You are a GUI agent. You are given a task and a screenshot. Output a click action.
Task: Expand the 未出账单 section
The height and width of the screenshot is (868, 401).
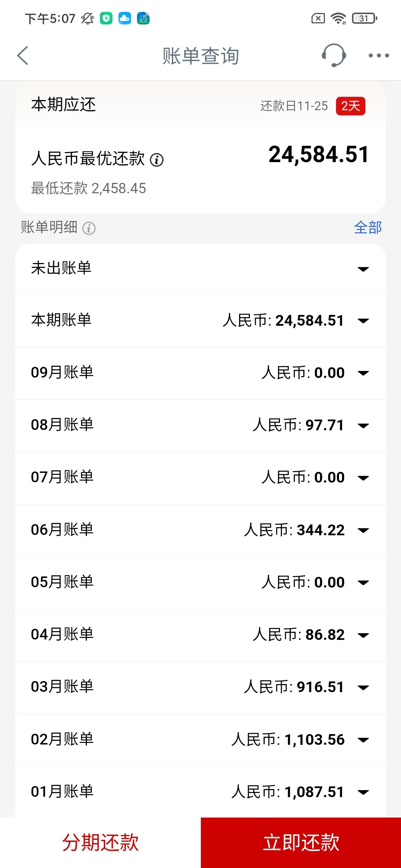(x=363, y=269)
